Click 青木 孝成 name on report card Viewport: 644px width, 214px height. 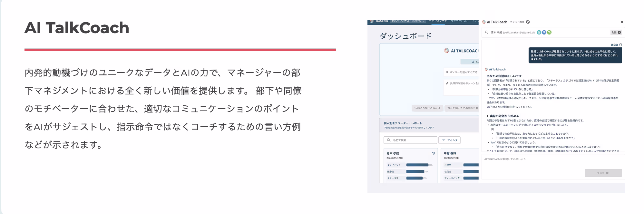click(393, 153)
